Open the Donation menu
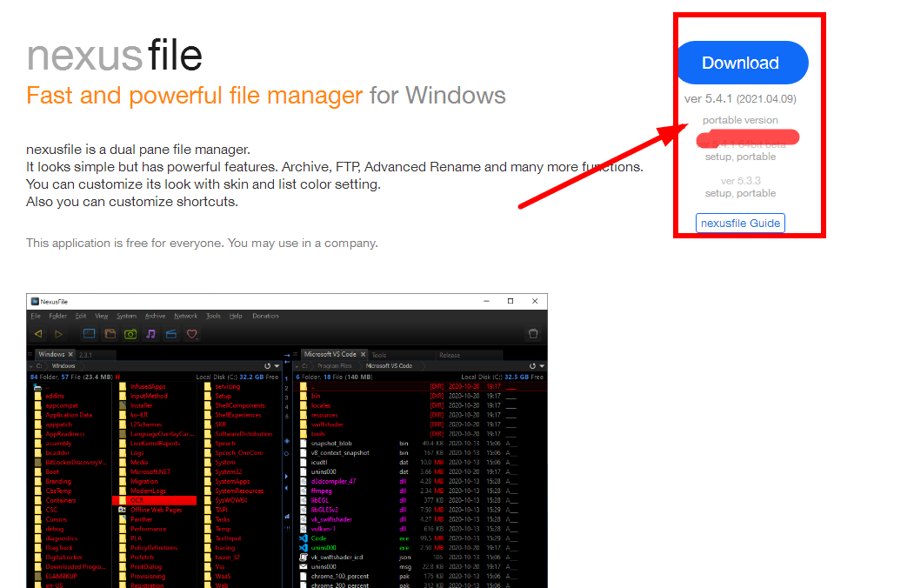This screenshot has height=588, width=914. 265,316
